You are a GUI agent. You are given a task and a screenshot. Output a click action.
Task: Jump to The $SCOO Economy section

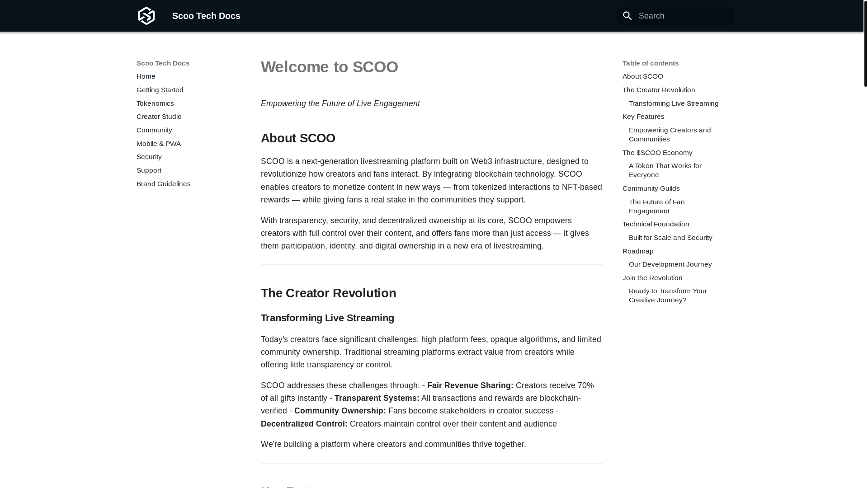point(657,153)
